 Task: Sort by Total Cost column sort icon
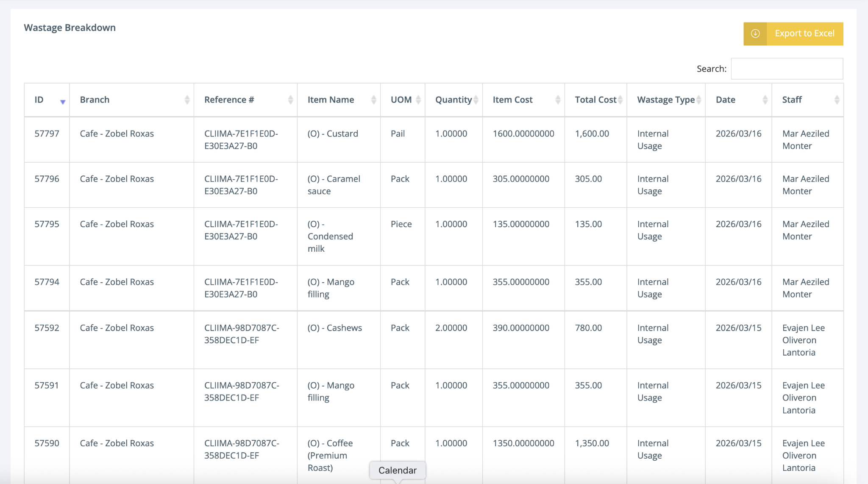(x=620, y=100)
